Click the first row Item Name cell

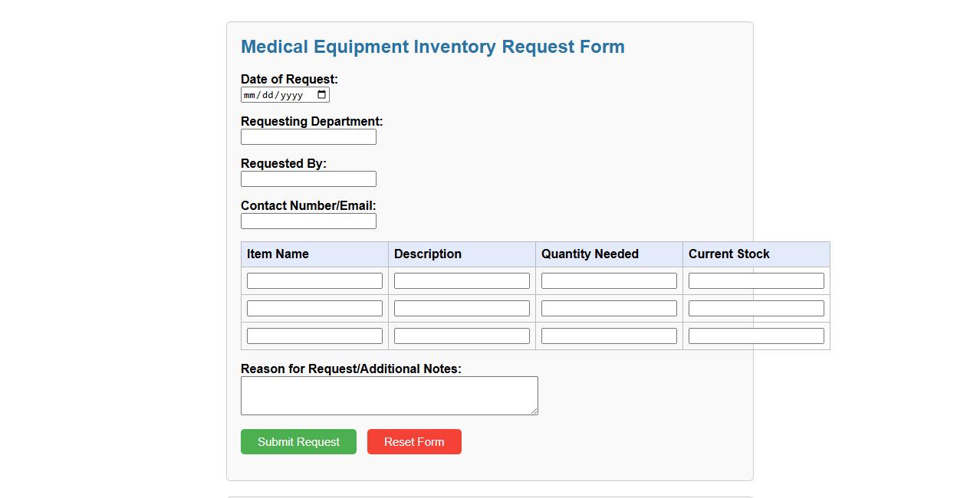pyautogui.click(x=314, y=280)
